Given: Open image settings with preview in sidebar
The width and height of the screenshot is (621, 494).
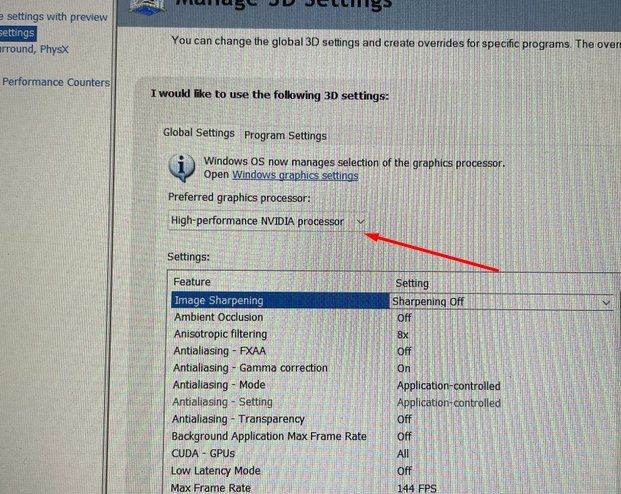Looking at the screenshot, I should click(54, 17).
